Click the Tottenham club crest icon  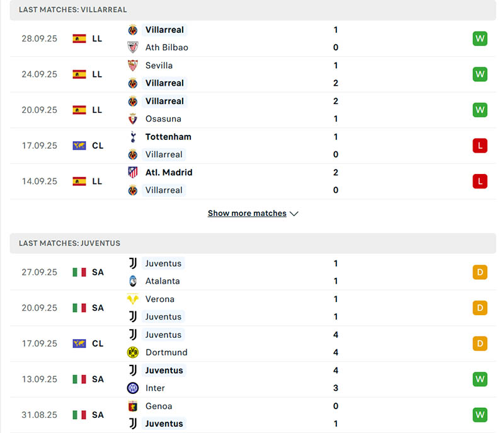tap(132, 137)
